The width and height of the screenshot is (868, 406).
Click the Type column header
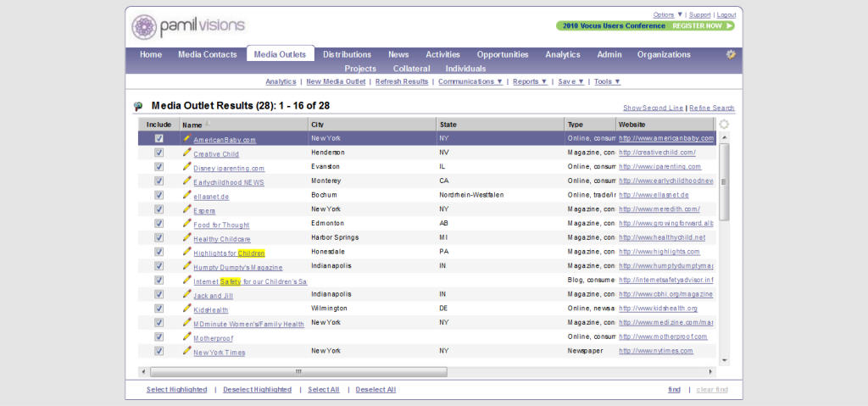tap(590, 125)
